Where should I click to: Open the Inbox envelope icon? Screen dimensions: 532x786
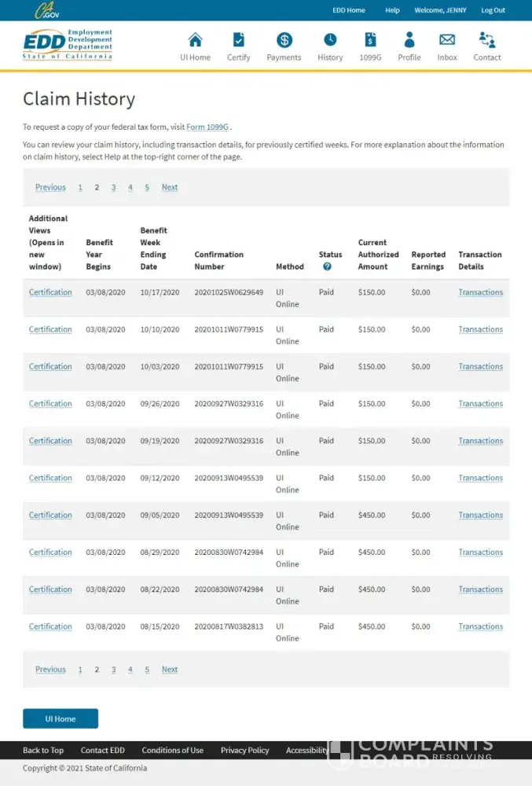tap(447, 40)
